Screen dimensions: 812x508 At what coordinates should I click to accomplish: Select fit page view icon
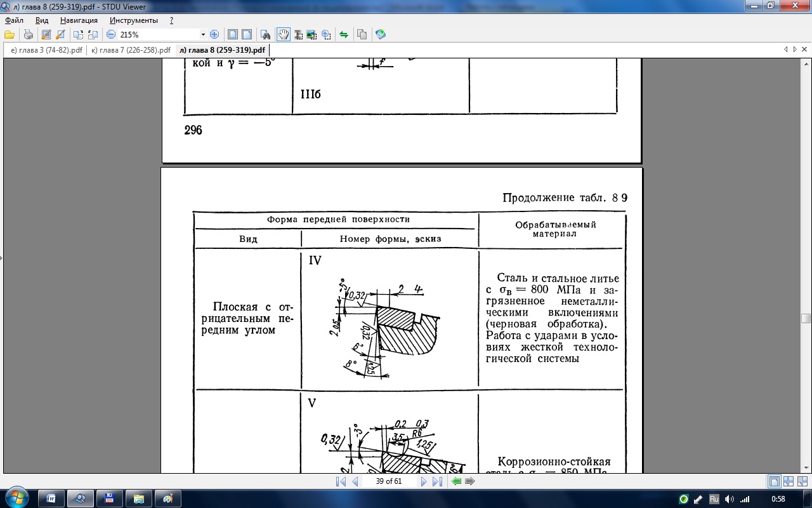(x=233, y=34)
